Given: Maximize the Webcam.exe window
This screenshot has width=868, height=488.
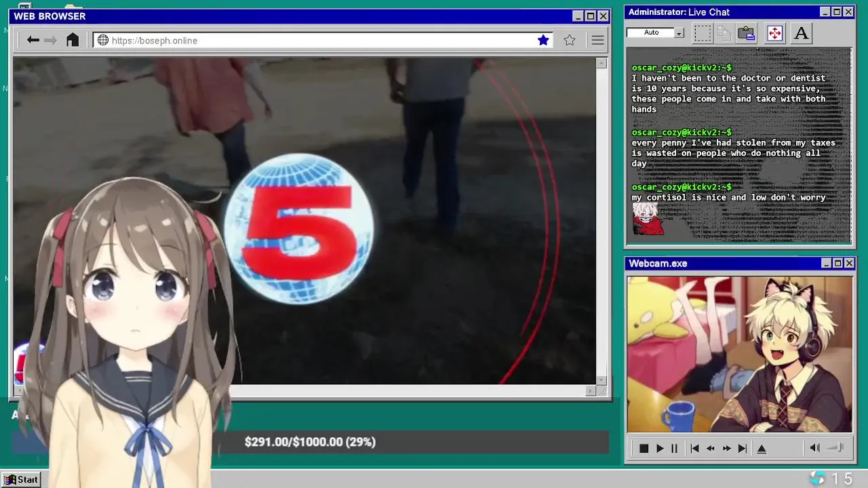Looking at the screenshot, I should [837, 263].
